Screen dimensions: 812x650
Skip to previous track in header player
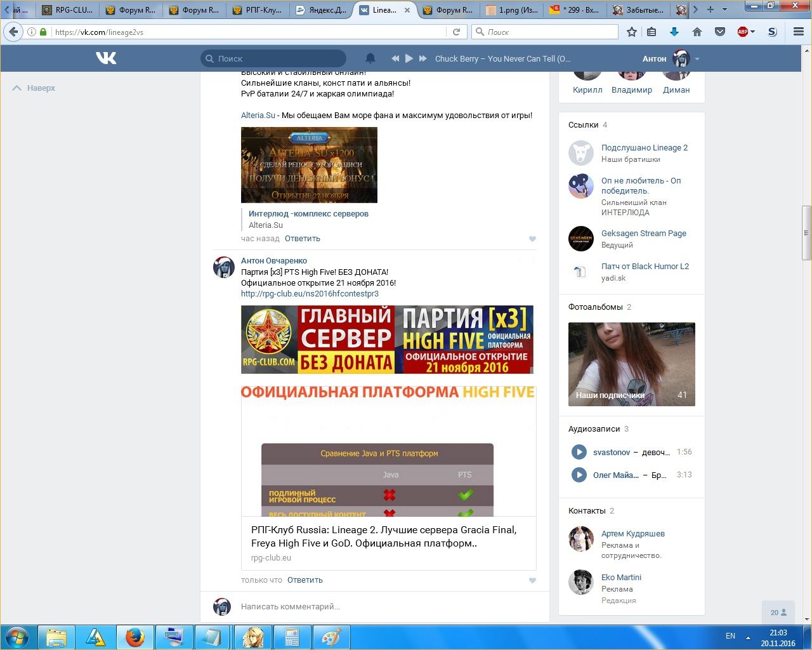point(395,58)
